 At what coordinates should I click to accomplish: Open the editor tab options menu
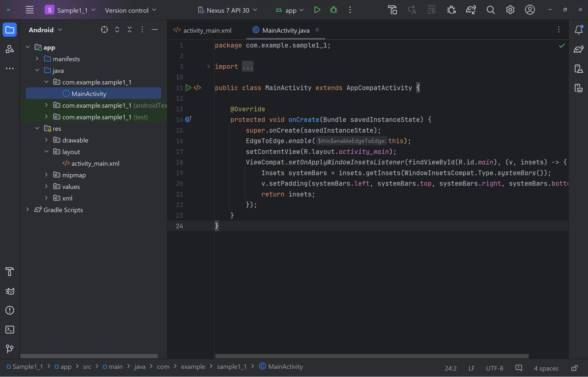[x=559, y=30]
